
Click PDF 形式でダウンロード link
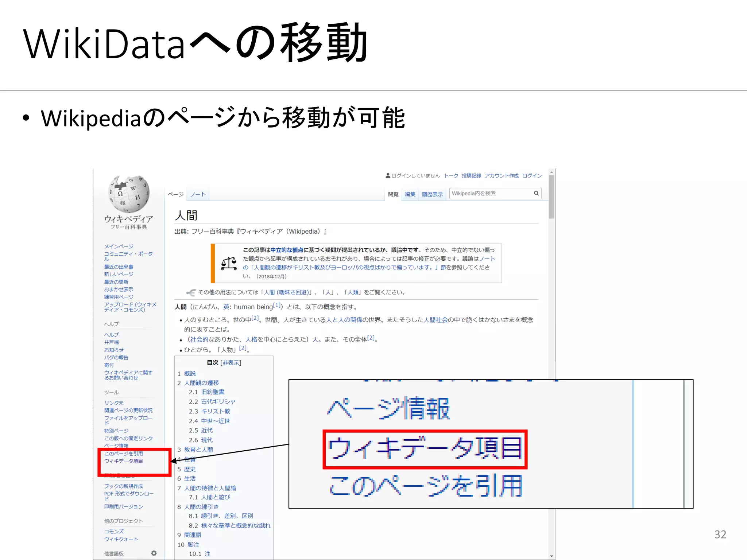pos(129,496)
